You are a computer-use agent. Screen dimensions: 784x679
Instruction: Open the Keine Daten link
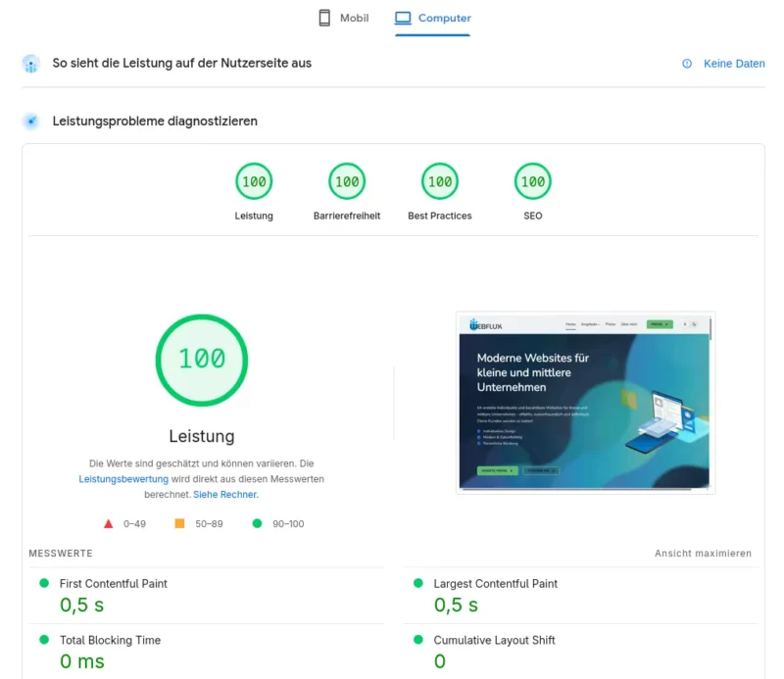734,64
